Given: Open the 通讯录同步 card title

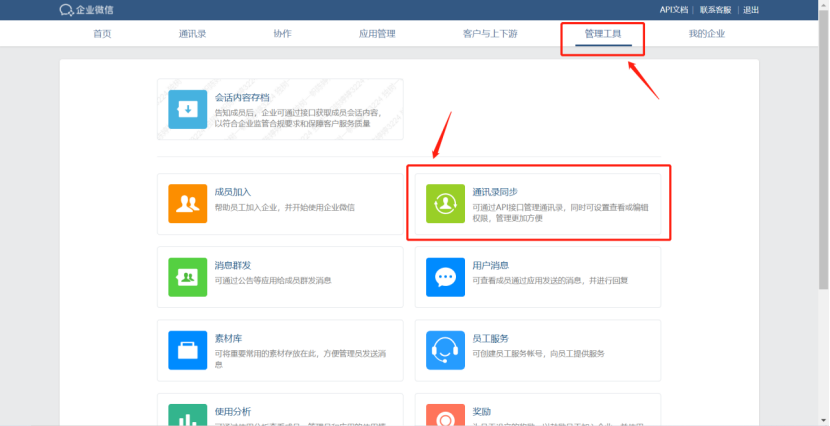Looking at the screenshot, I should (x=495, y=192).
